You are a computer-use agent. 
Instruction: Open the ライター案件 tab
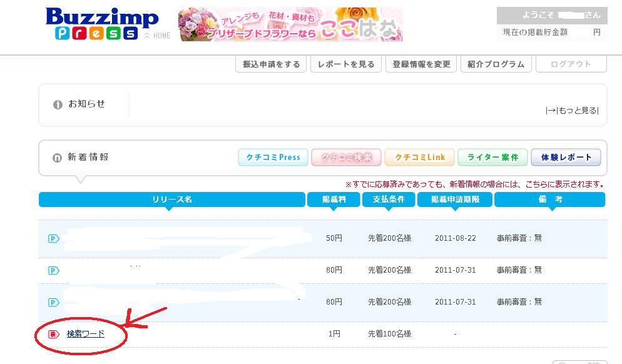[x=492, y=158]
